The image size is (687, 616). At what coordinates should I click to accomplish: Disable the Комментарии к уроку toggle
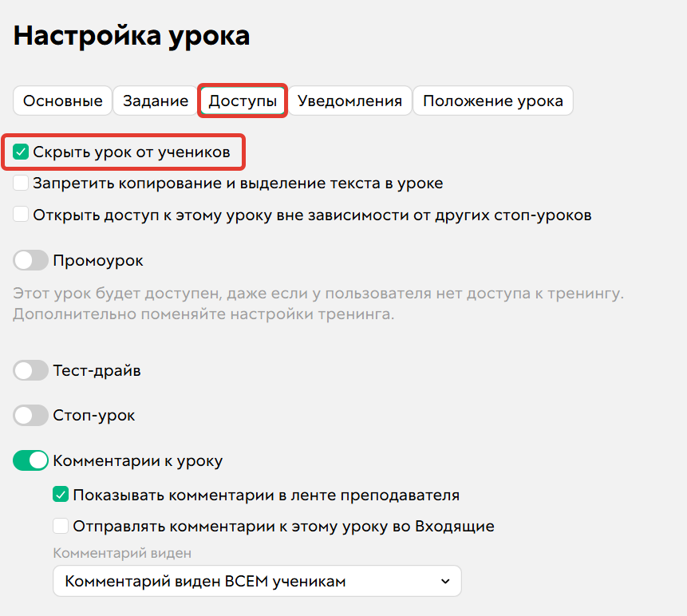[30, 460]
